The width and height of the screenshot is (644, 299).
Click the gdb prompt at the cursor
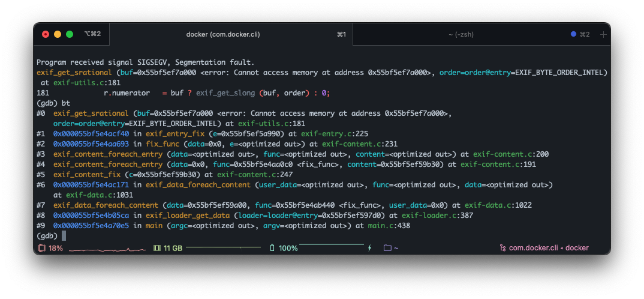(64, 236)
